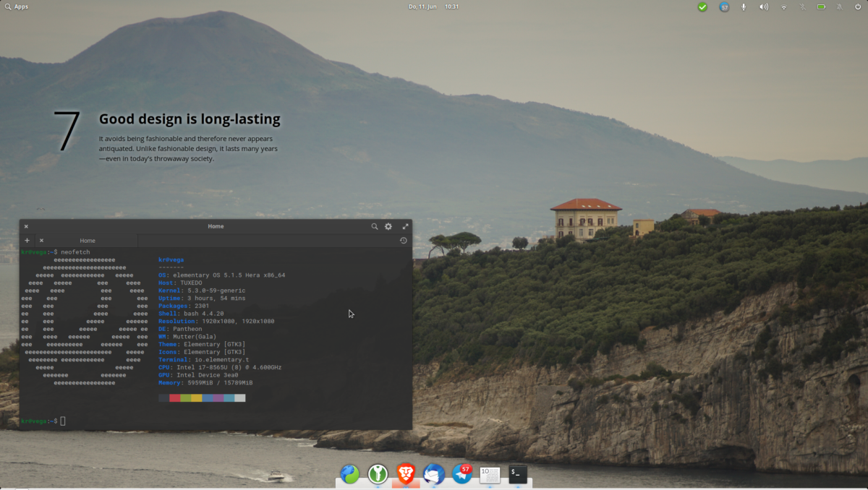868x490 pixels.
Task: Click the 'Host: TUXEDO' line
Action: point(180,283)
